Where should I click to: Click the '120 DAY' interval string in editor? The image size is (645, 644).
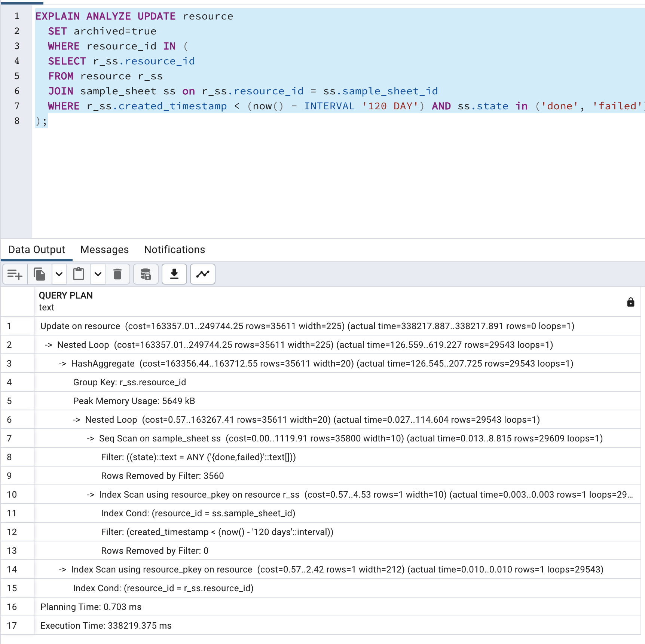pos(390,106)
